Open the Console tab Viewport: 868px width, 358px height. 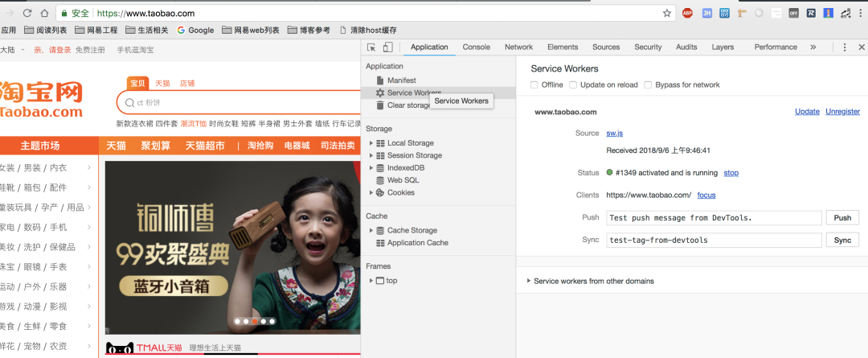[x=476, y=47]
